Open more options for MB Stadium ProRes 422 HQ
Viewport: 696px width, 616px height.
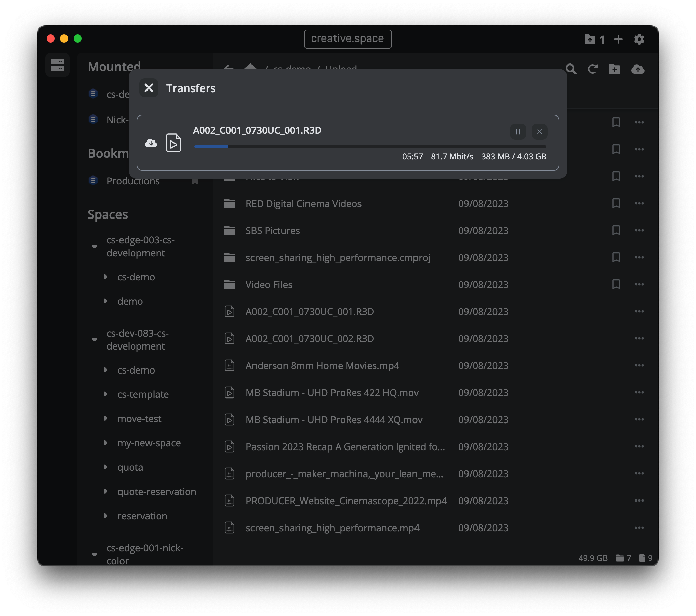[639, 392]
